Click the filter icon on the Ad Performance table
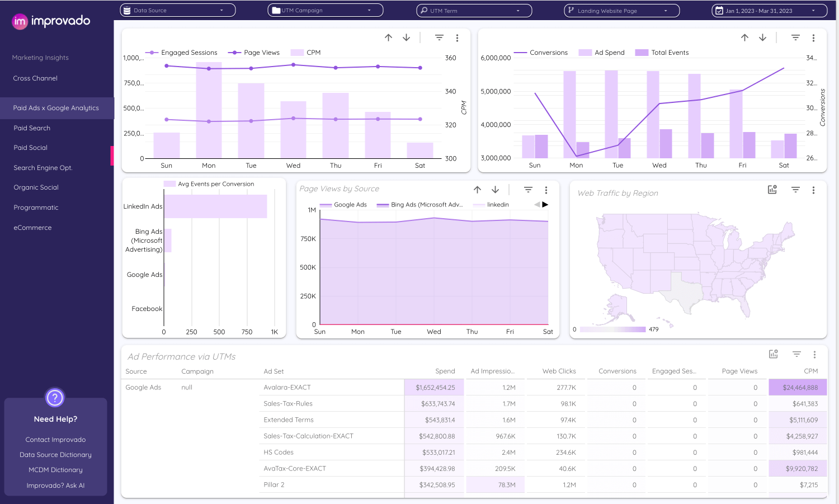 796,354
